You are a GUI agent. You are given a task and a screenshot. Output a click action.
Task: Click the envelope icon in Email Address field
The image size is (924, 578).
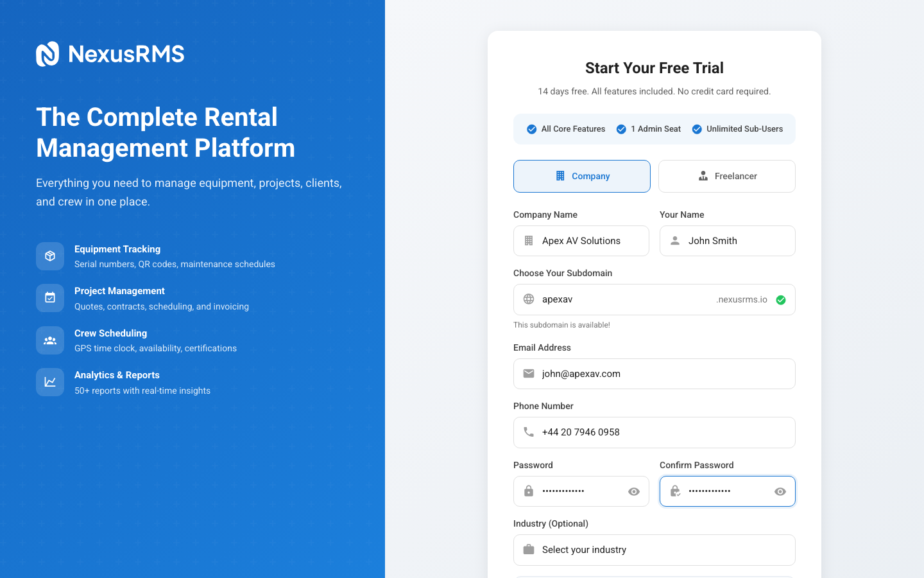coord(528,373)
